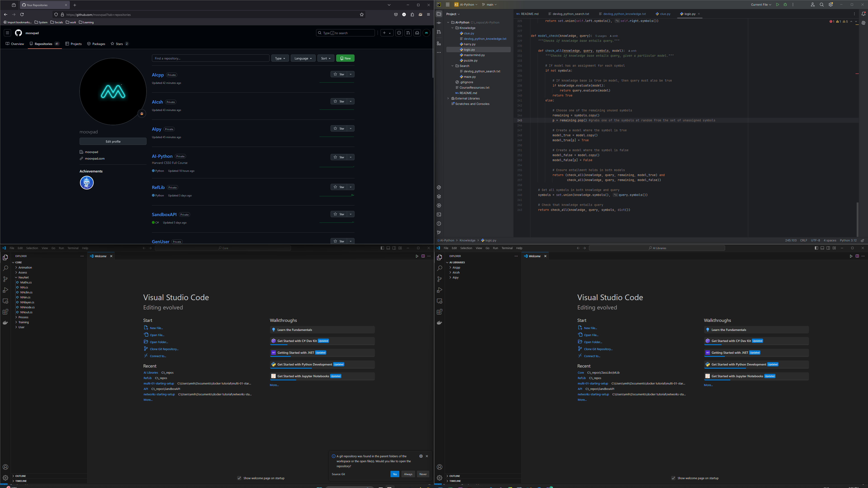
Task: Open SandboxAPI repository link
Action: click(164, 215)
